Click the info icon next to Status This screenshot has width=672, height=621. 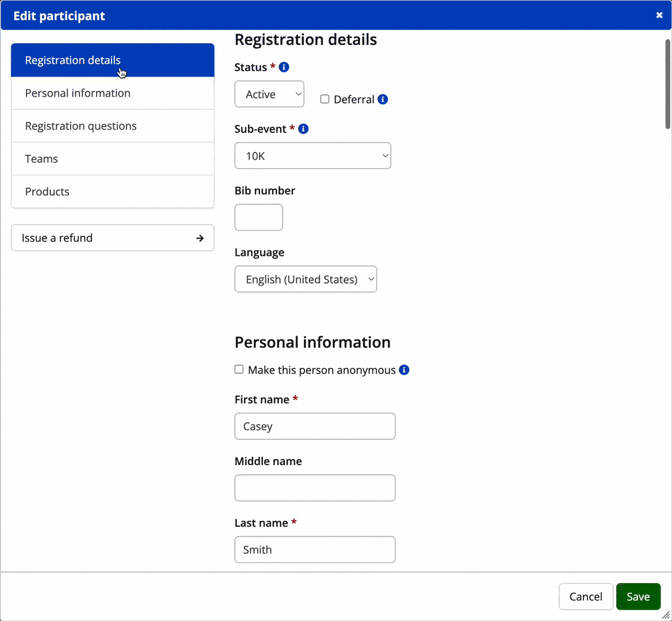pos(284,67)
